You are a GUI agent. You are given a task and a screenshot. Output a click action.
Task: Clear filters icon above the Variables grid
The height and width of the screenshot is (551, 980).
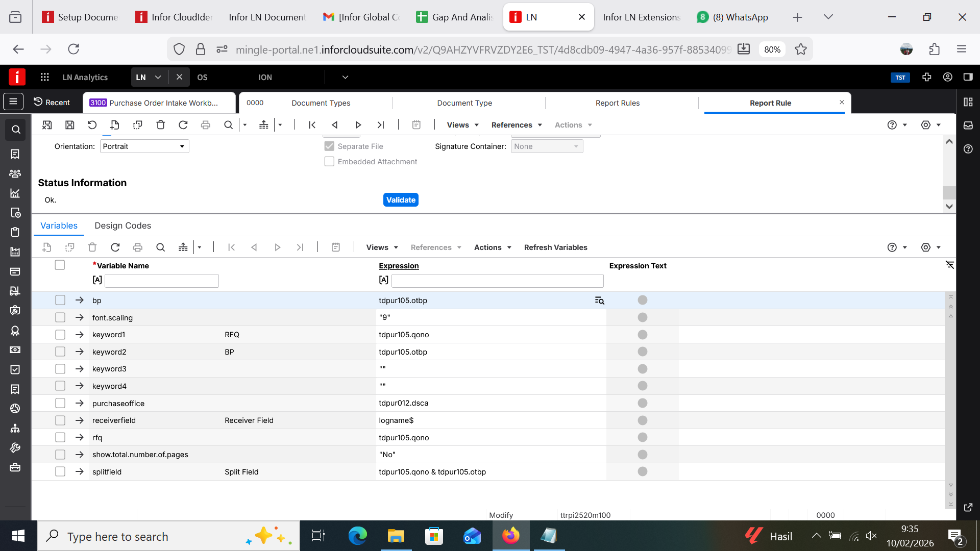tap(949, 265)
